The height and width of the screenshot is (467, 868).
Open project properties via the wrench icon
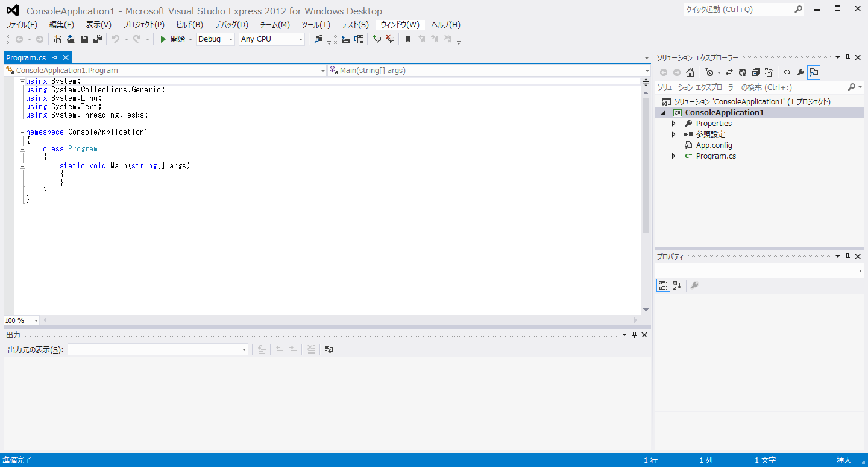[800, 72]
